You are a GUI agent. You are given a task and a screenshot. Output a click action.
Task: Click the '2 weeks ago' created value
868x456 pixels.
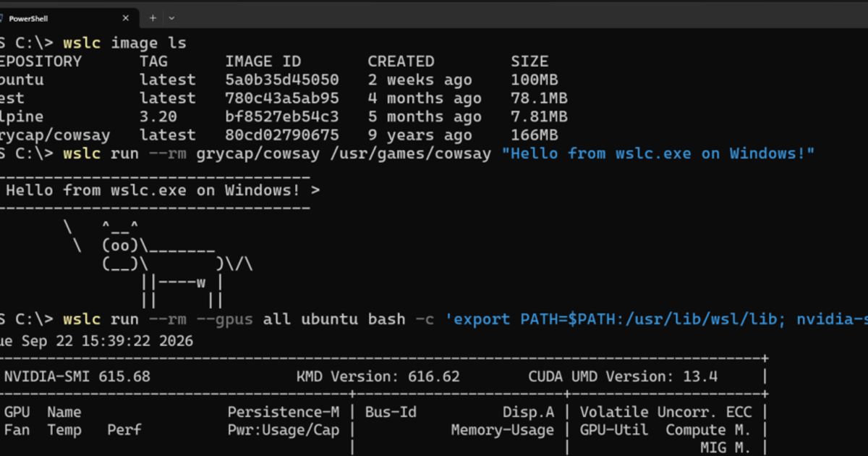(x=420, y=80)
